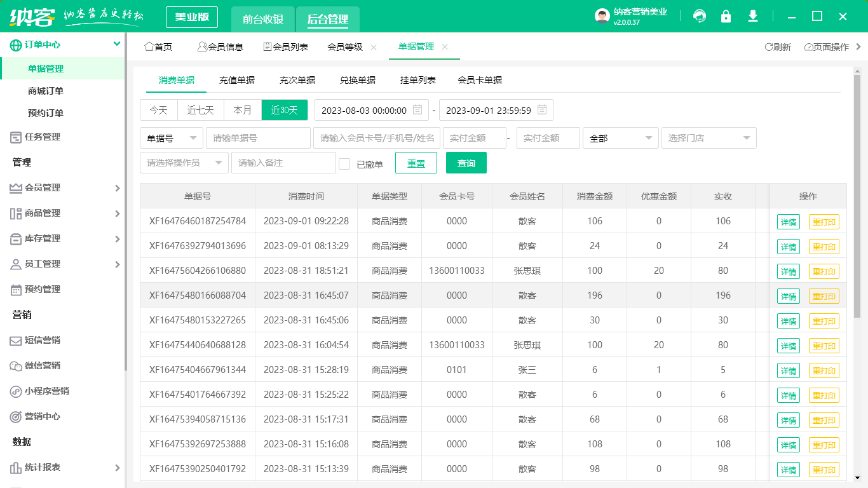
Task: Click the 查询 search button
Action: click(467, 163)
